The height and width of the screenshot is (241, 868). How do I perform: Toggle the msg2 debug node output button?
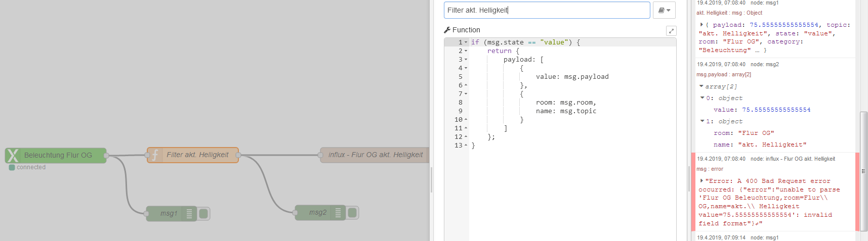(352, 213)
